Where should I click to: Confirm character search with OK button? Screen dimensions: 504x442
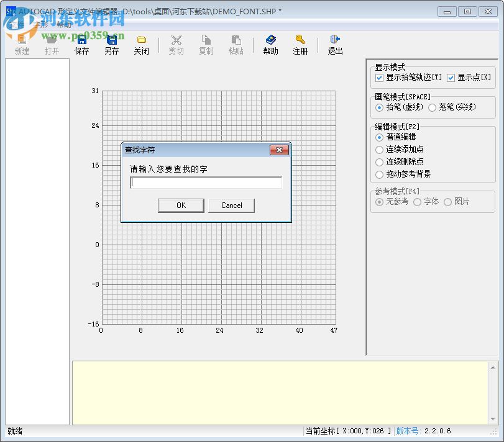click(181, 205)
